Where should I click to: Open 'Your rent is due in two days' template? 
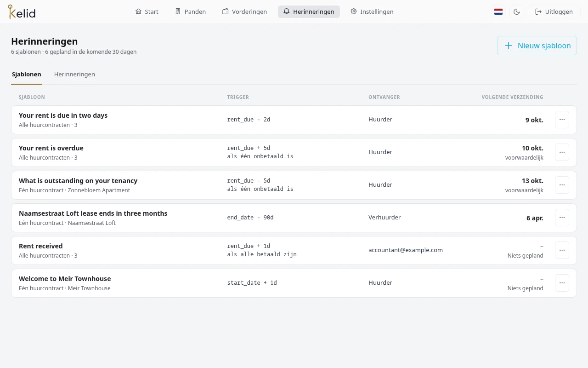[63, 115]
